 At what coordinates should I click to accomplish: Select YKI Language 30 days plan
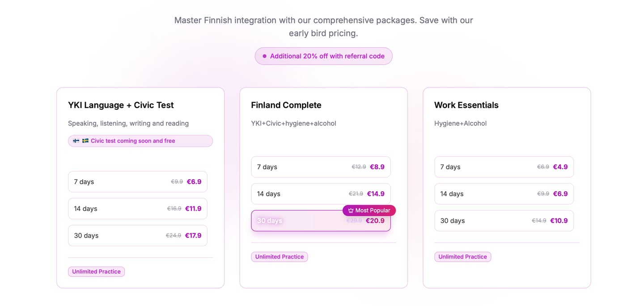[137, 235]
